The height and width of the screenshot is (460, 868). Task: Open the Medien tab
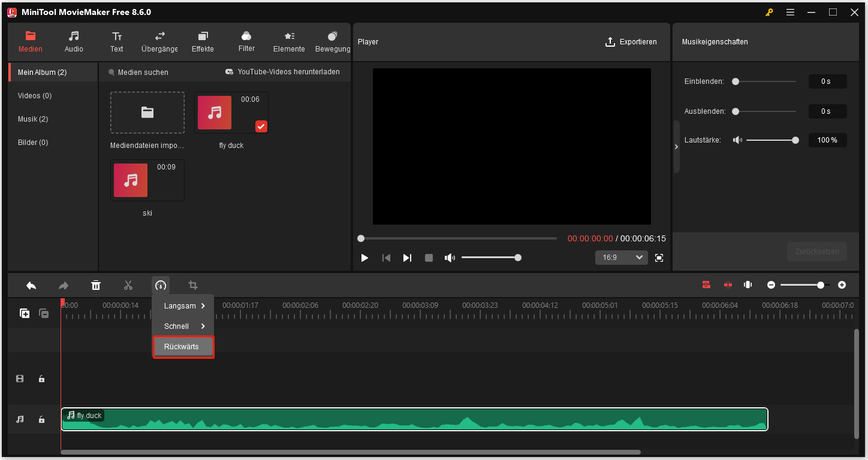pos(30,42)
